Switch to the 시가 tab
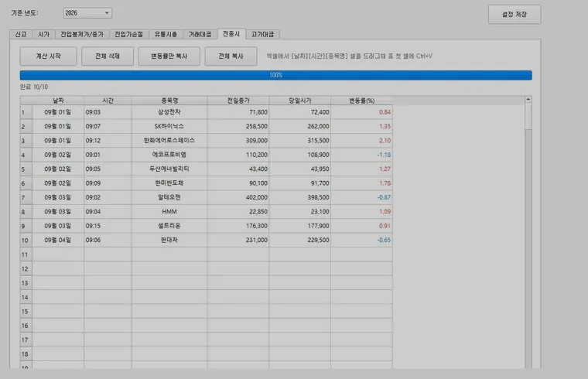 coord(43,34)
